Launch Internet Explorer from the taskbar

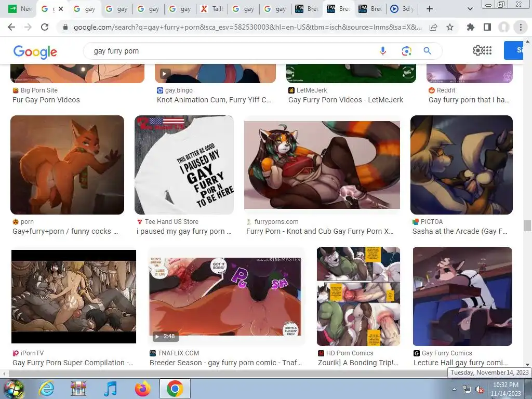click(46, 389)
